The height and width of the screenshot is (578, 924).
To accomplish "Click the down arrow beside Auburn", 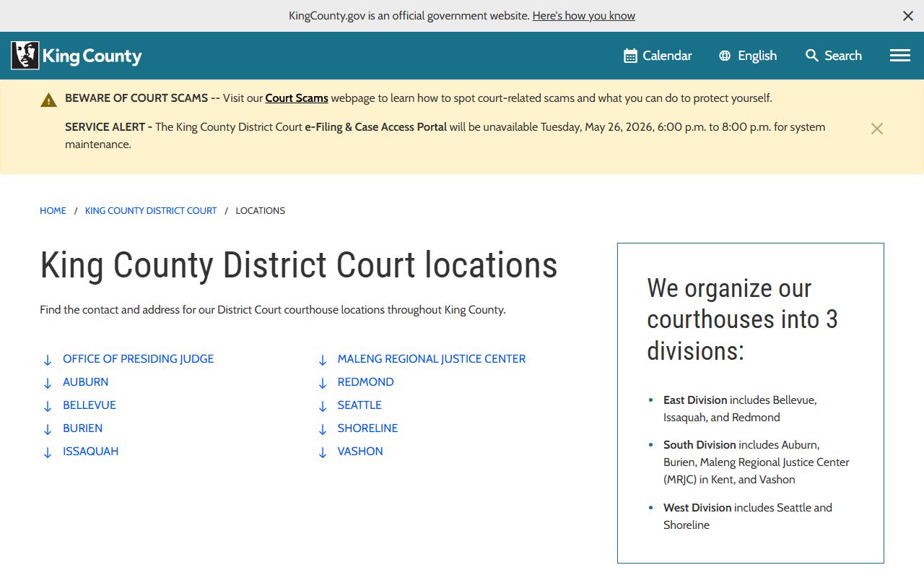I will 48,383.
